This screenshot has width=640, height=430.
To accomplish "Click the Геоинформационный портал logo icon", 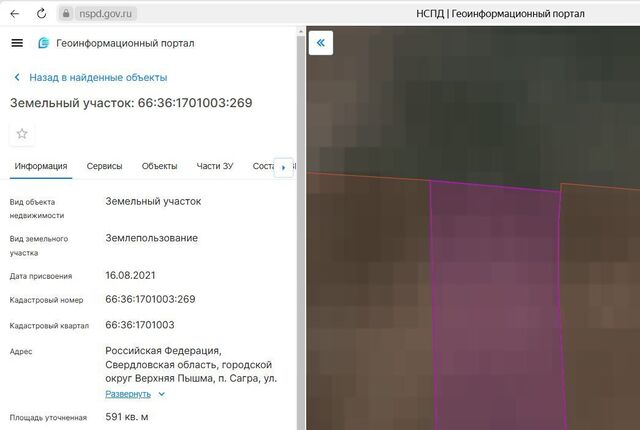I will 44,43.
